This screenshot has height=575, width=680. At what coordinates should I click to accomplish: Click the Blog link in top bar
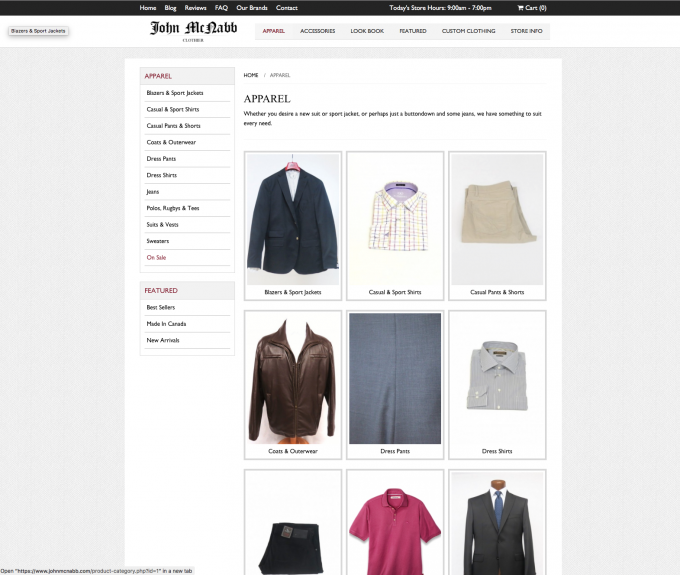171,8
